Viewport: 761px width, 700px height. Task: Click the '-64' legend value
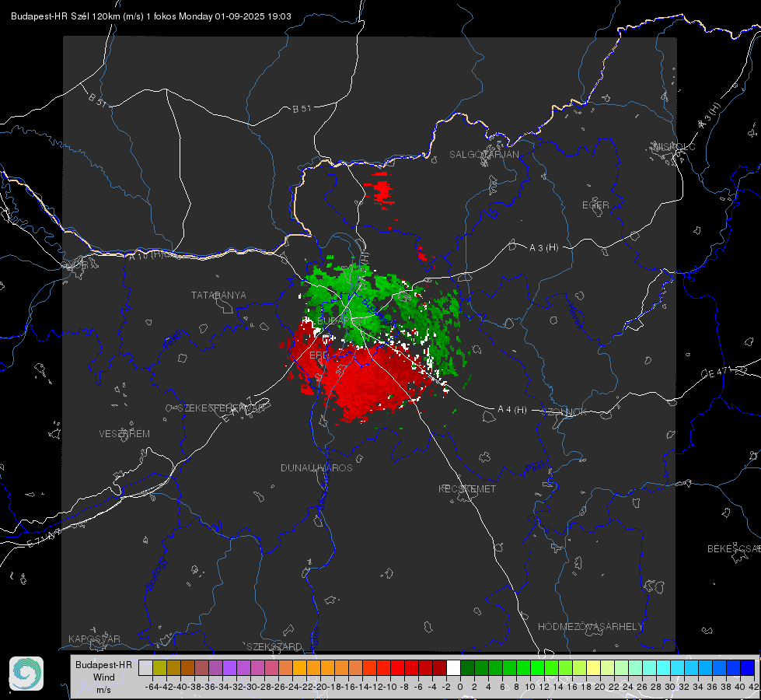(151, 687)
